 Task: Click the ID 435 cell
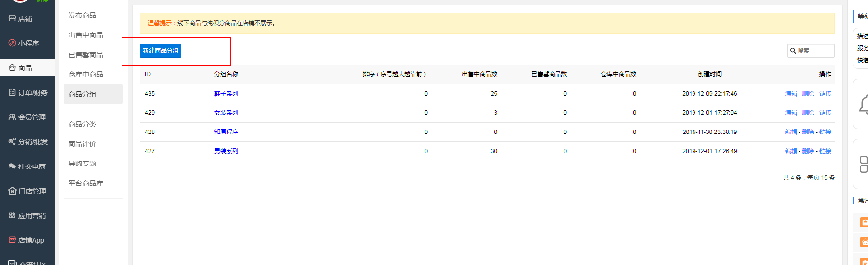click(x=150, y=94)
